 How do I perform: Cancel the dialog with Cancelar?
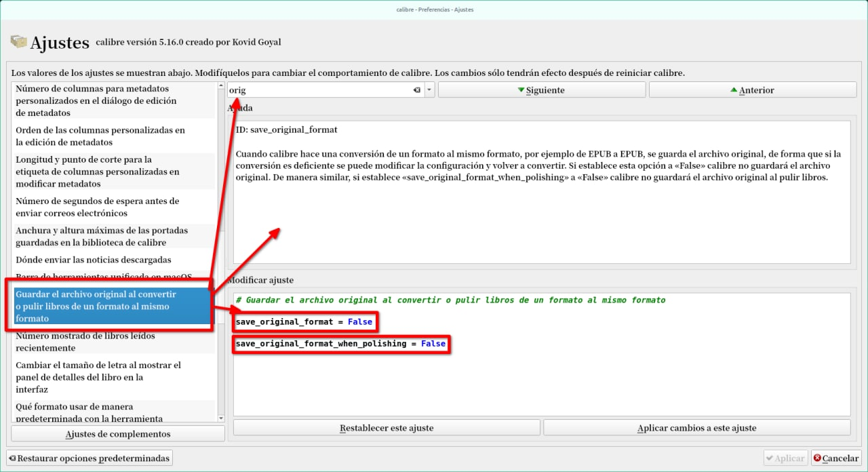click(x=836, y=458)
